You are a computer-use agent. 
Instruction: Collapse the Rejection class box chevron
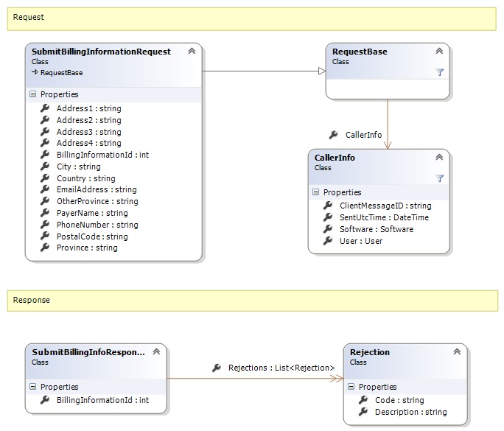point(457,352)
